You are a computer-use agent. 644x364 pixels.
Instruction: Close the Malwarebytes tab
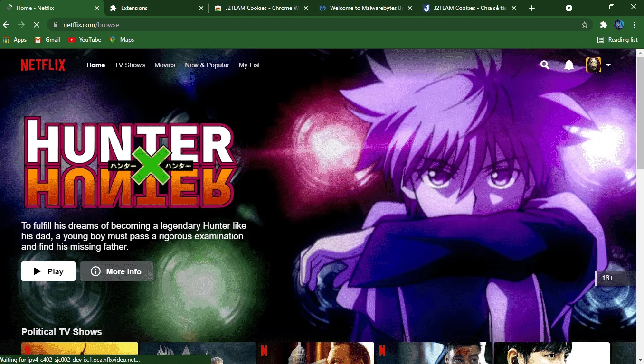tap(410, 8)
